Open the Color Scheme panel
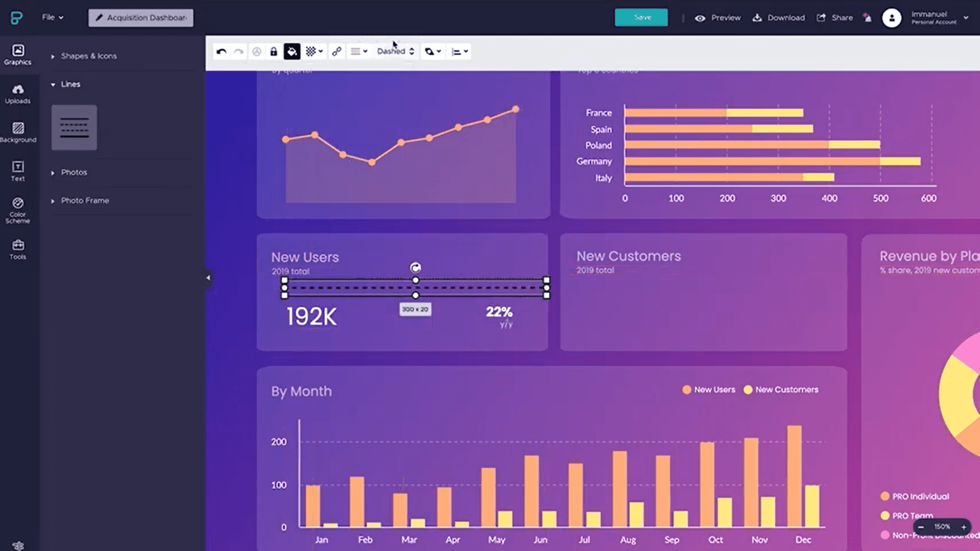The image size is (980, 551). click(x=18, y=210)
